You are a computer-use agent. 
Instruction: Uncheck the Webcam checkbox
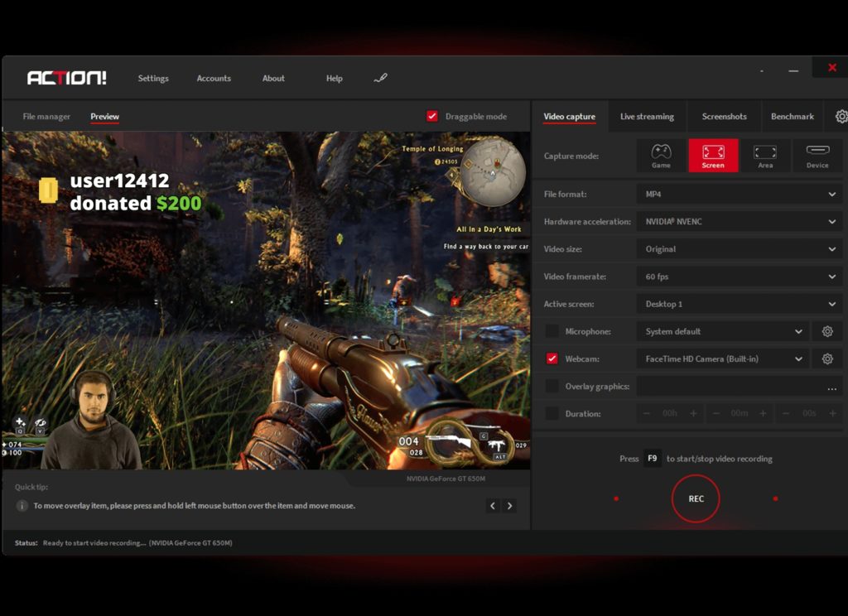click(552, 359)
